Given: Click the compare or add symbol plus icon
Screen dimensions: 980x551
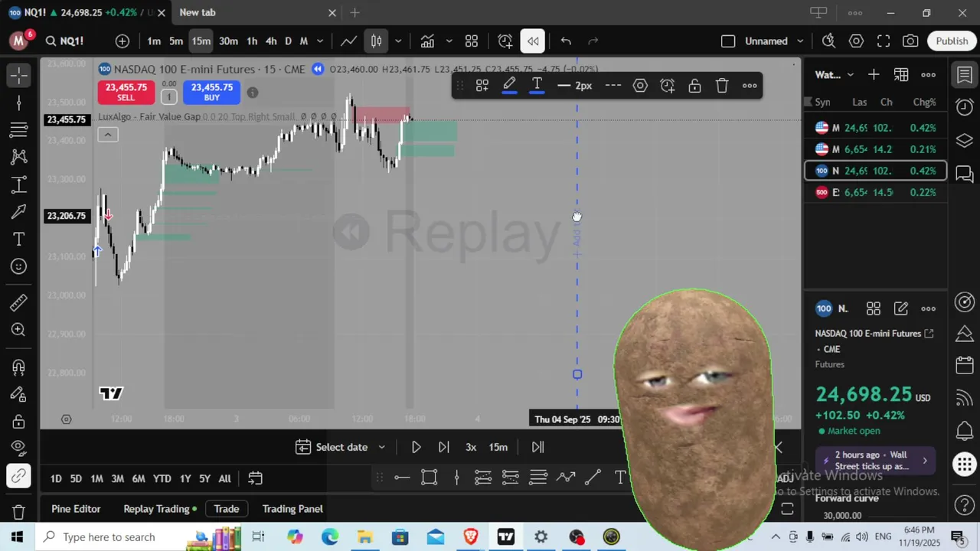Looking at the screenshot, I should (122, 41).
